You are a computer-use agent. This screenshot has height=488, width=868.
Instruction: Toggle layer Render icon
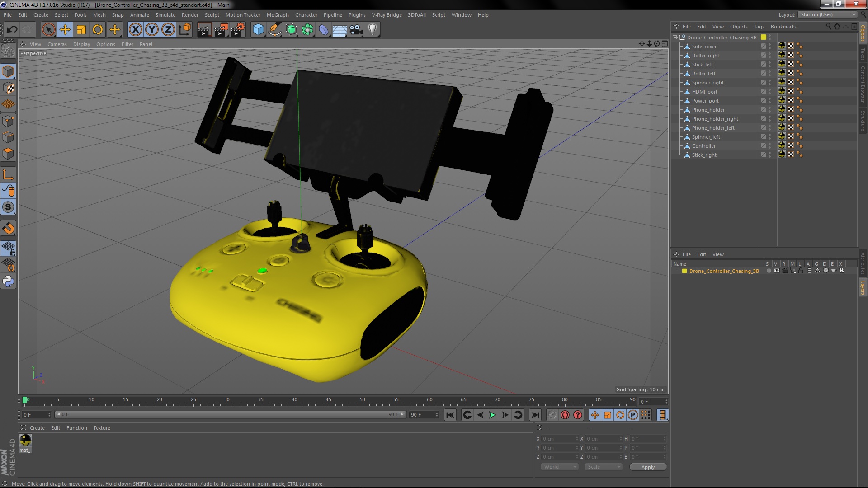(x=785, y=271)
